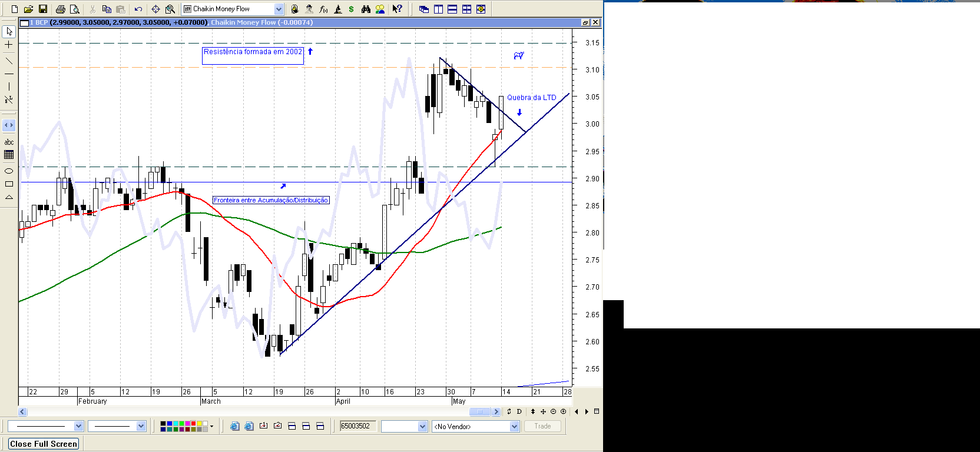Image resolution: width=980 pixels, height=452 pixels.
Task: Select the trendline drawing tool
Action: click(x=9, y=61)
